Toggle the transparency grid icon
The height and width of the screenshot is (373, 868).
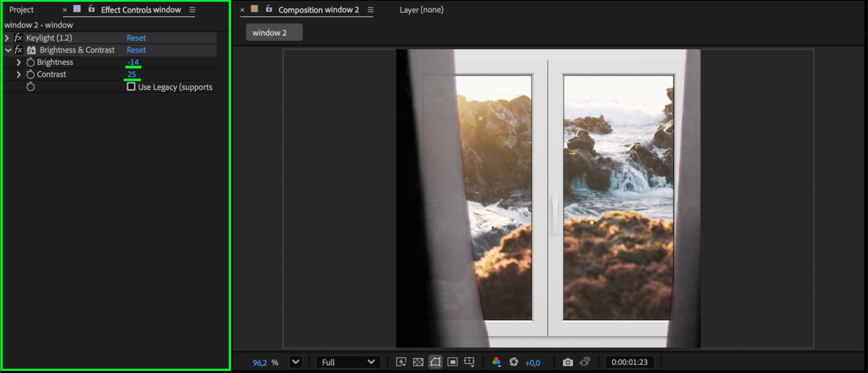tap(418, 362)
